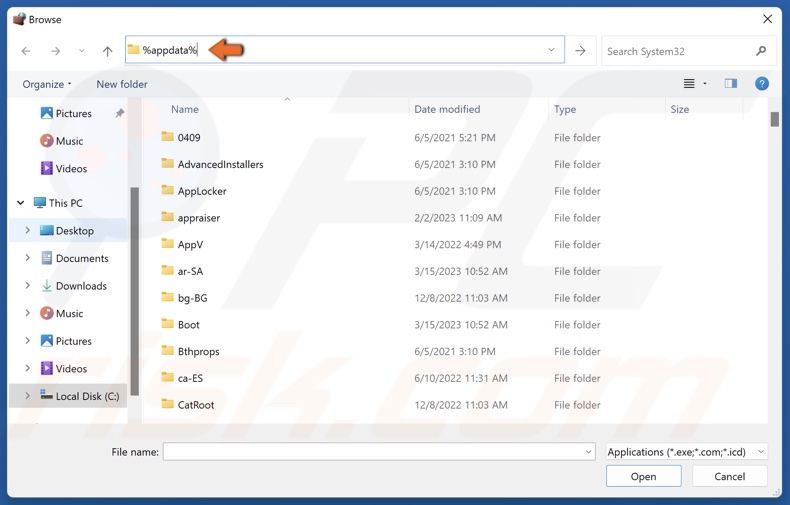Screen dimensions: 790x505
Task: Select This PC in navigation pane
Action: 57,203
